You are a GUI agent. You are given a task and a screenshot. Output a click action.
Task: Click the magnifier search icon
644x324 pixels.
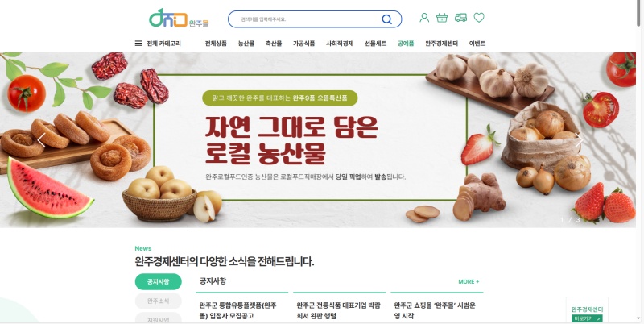(386, 19)
